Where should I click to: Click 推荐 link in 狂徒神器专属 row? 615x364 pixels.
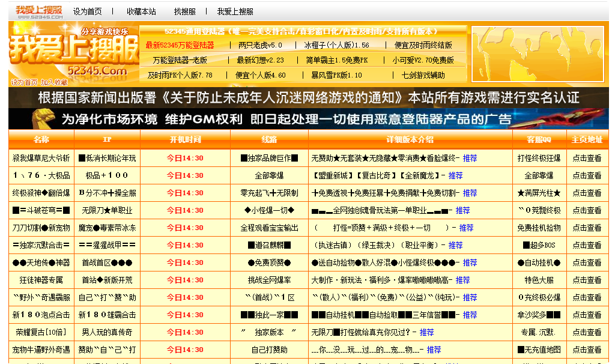[x=462, y=281]
